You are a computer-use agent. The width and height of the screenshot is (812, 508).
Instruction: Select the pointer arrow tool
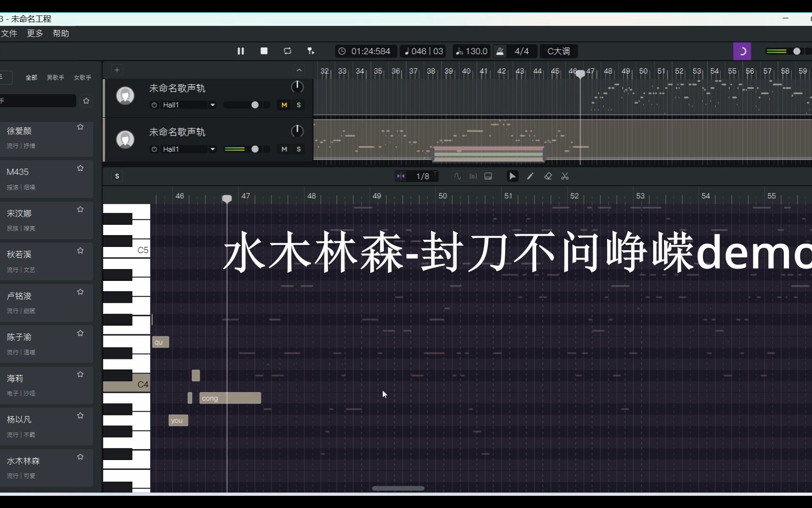[x=512, y=176]
